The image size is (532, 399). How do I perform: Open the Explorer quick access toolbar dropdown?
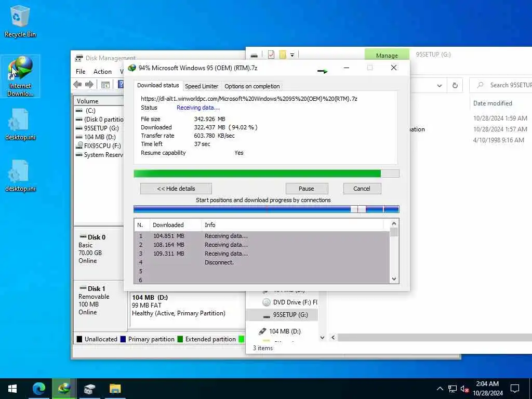(x=292, y=55)
